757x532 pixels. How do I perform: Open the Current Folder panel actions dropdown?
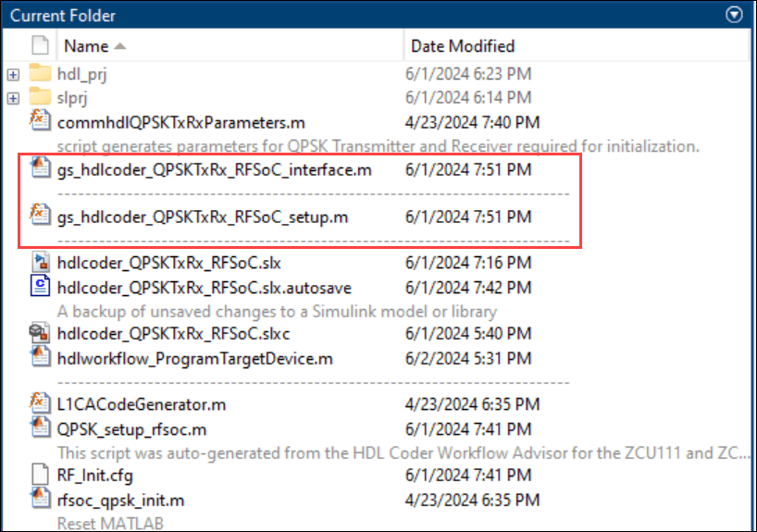click(x=736, y=15)
